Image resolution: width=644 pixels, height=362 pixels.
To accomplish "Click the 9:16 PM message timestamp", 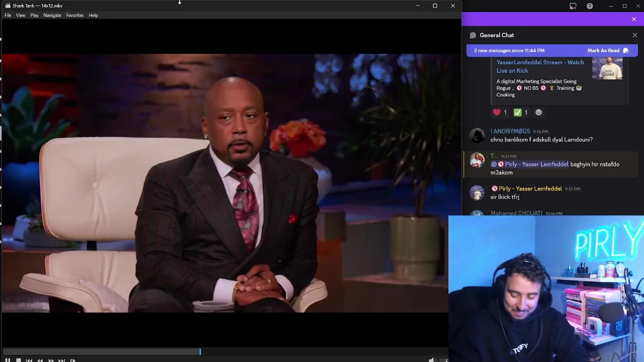I will click(540, 132).
